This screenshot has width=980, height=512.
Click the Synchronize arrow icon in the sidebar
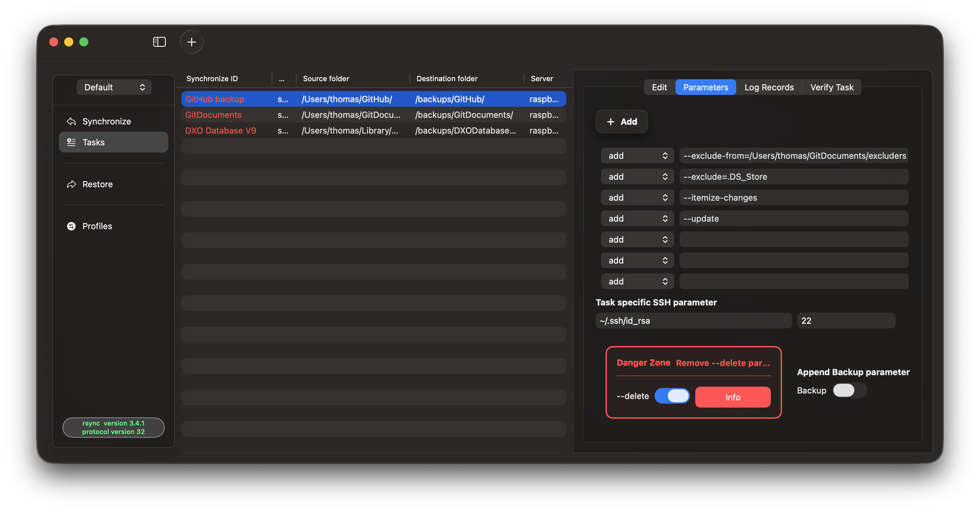pos(71,121)
